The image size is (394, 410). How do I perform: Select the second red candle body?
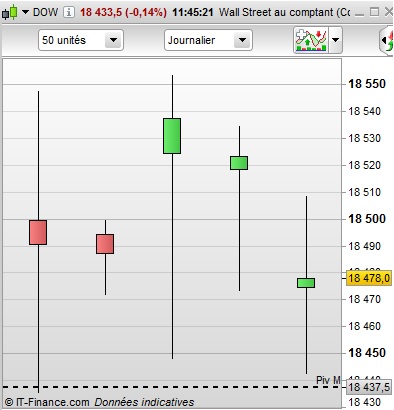[x=105, y=244]
